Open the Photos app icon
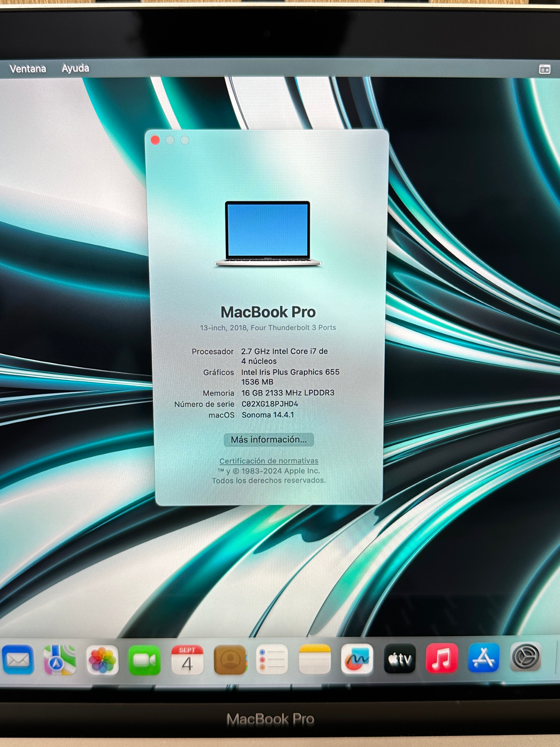Viewport: 560px width, 747px height. pyautogui.click(x=102, y=660)
